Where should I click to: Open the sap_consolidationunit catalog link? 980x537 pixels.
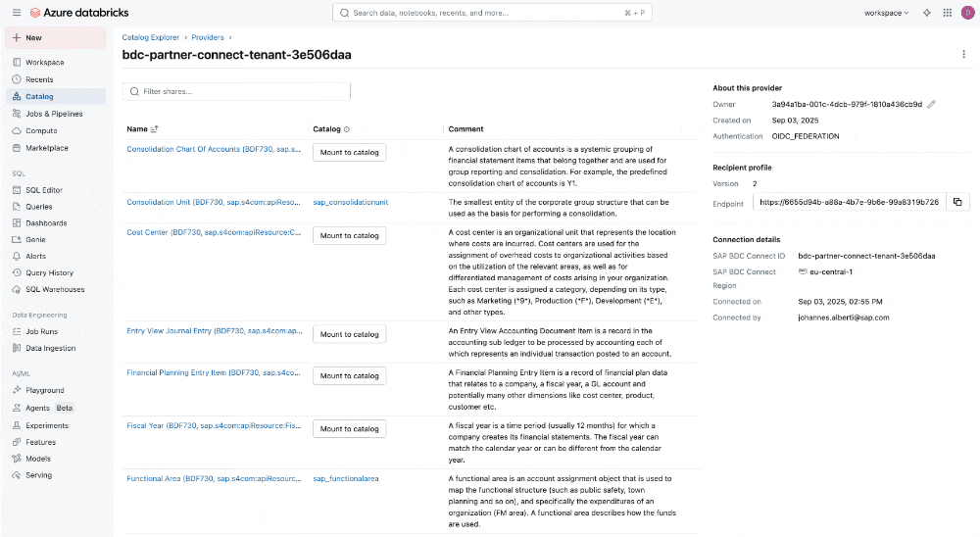351,202
